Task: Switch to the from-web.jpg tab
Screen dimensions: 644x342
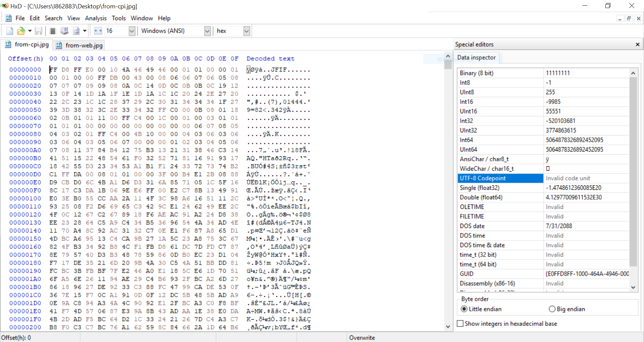Action: pos(80,45)
